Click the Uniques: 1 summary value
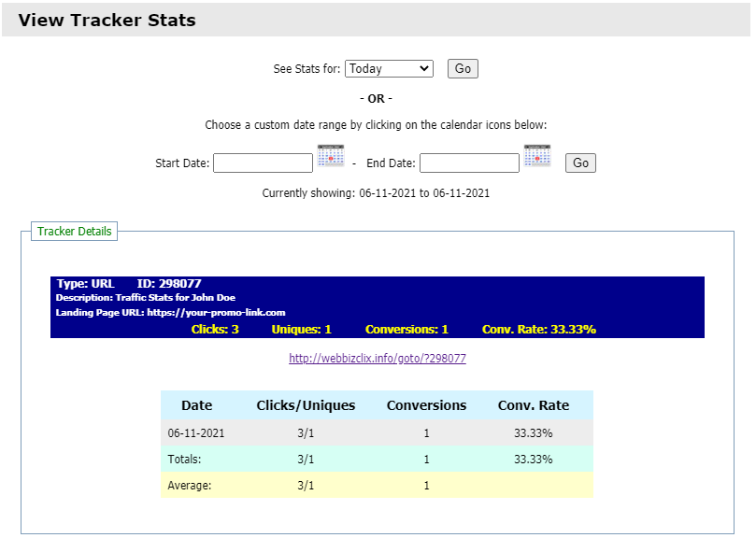This screenshot has width=756, height=538. (301, 330)
